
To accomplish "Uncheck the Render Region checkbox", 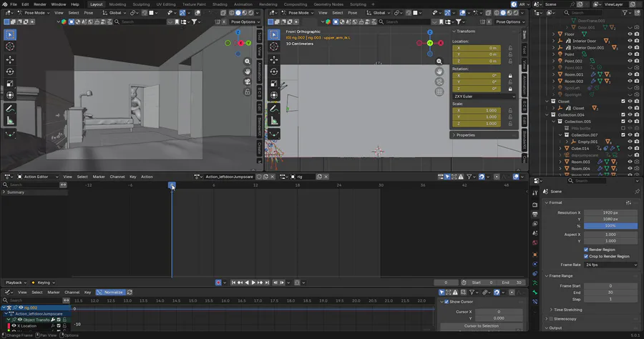I will (x=586, y=250).
